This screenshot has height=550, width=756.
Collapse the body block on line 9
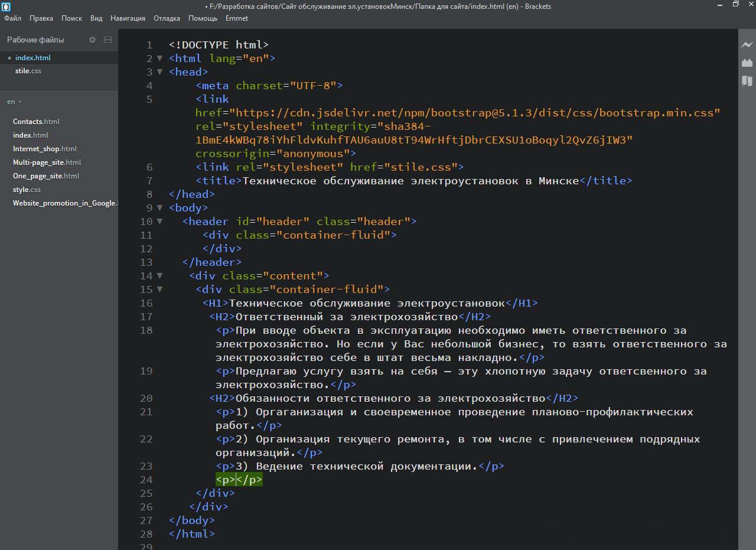159,208
